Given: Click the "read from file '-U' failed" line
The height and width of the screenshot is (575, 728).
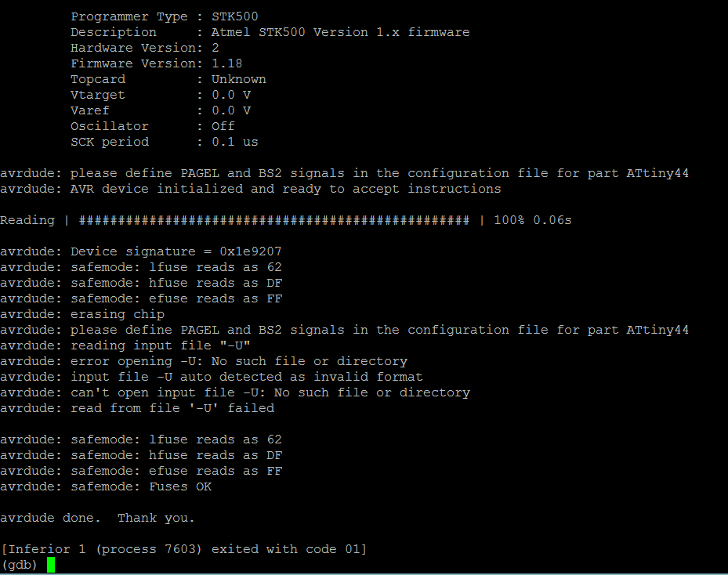Looking at the screenshot, I should click(137, 408).
